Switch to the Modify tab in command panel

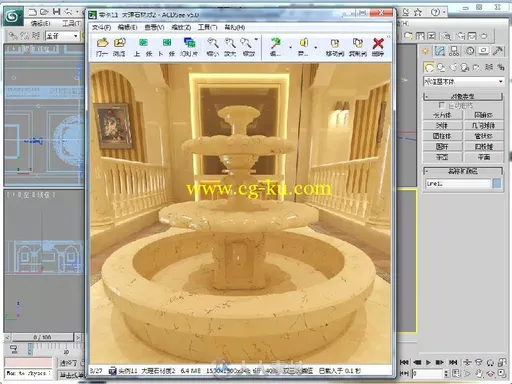[440, 51]
